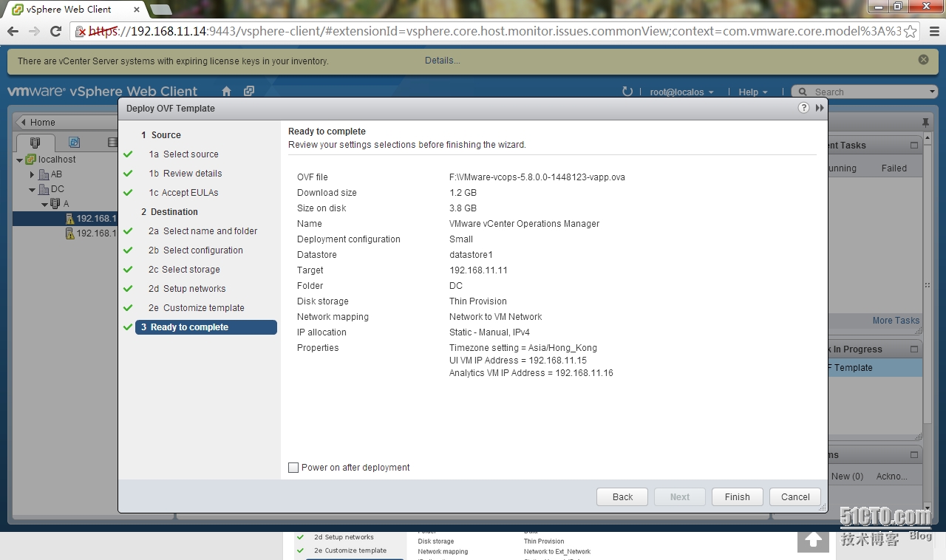Go to step 2e Customize template
Image resolution: width=946 pixels, height=560 pixels.
tap(196, 308)
